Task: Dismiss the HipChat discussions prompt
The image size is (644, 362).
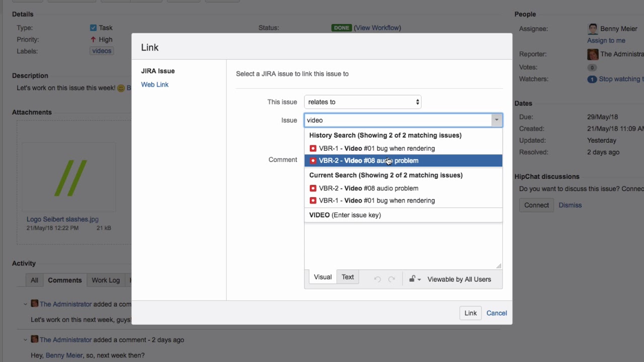Action: point(570,205)
